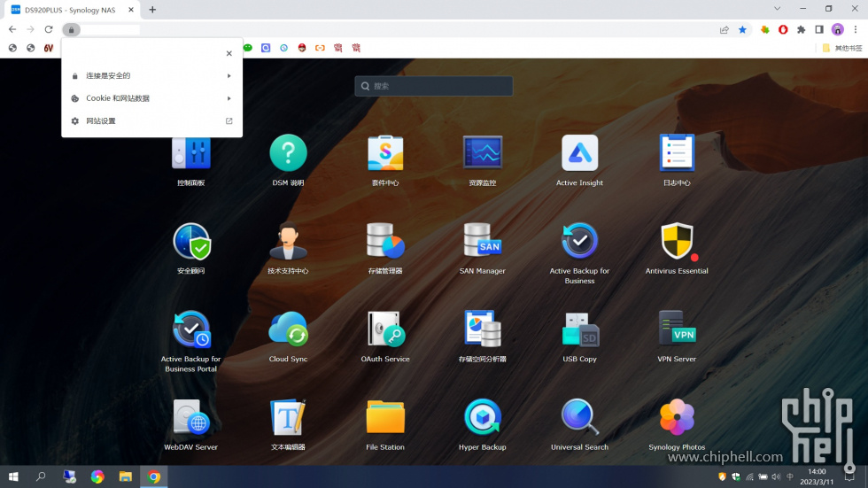The height and width of the screenshot is (488, 868).
Task: Open Active Backup for Business
Action: click(579, 241)
